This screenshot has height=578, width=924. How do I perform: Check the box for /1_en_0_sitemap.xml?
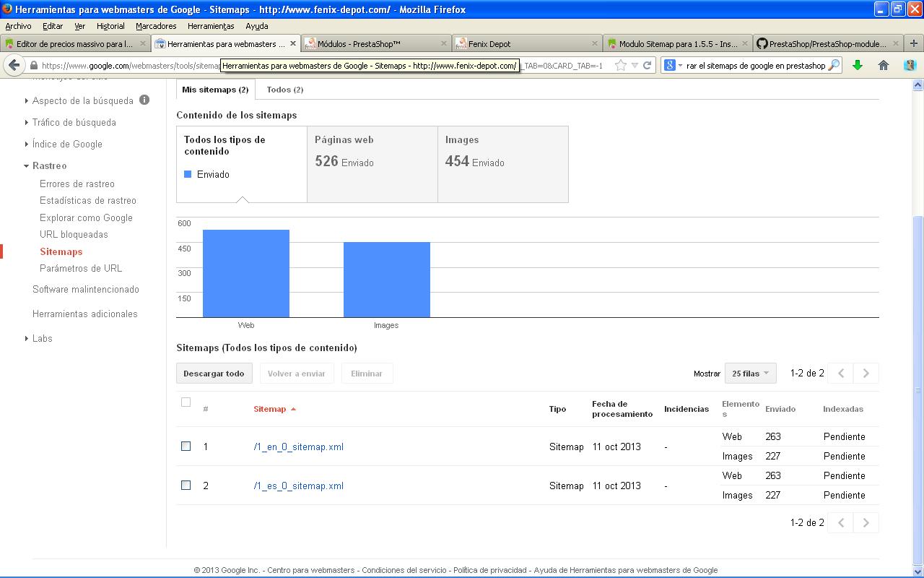click(x=186, y=447)
